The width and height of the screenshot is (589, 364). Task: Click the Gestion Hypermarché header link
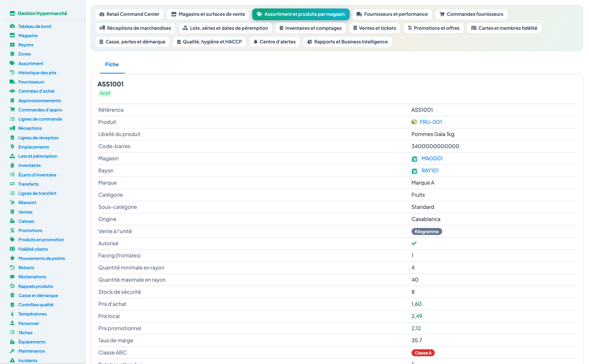(x=42, y=13)
